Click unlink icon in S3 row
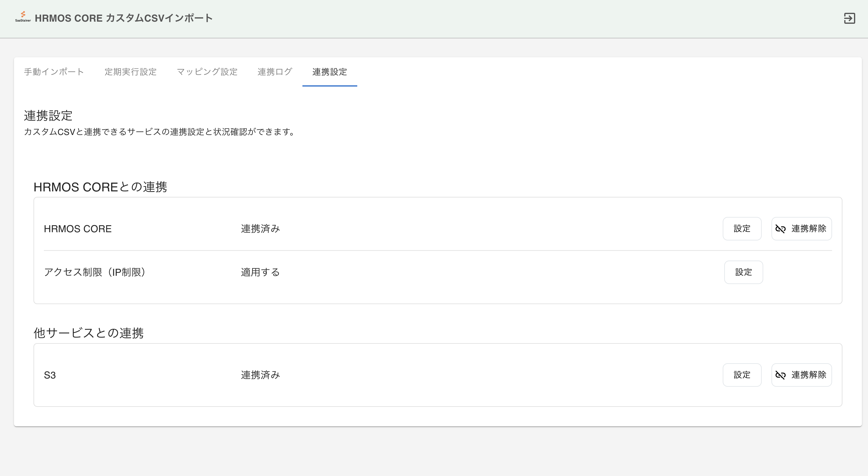 780,375
